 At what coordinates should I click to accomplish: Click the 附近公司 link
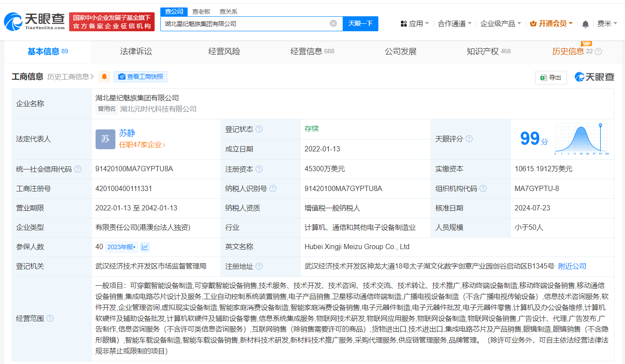click(572, 266)
